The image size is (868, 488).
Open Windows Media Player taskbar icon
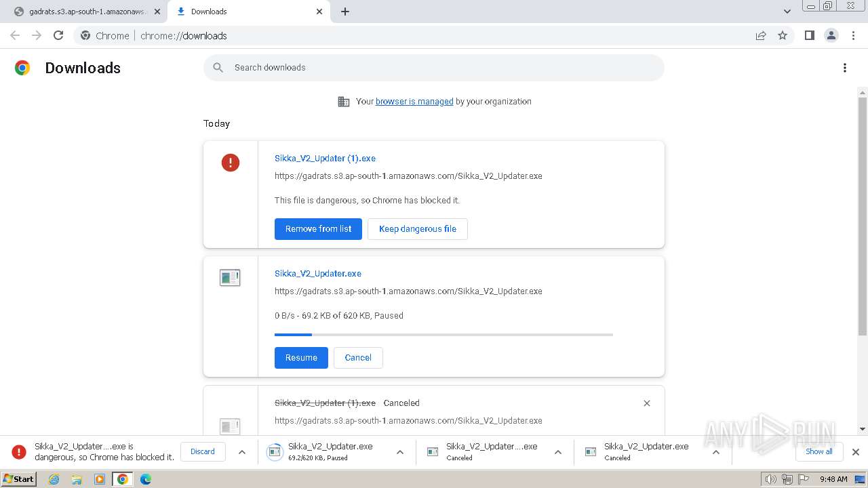click(x=100, y=479)
